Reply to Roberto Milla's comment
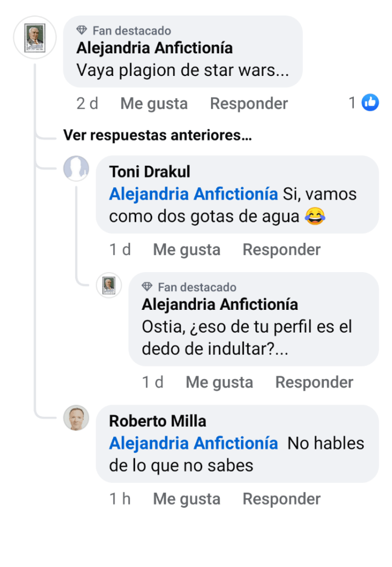392x567 pixels. (x=281, y=499)
